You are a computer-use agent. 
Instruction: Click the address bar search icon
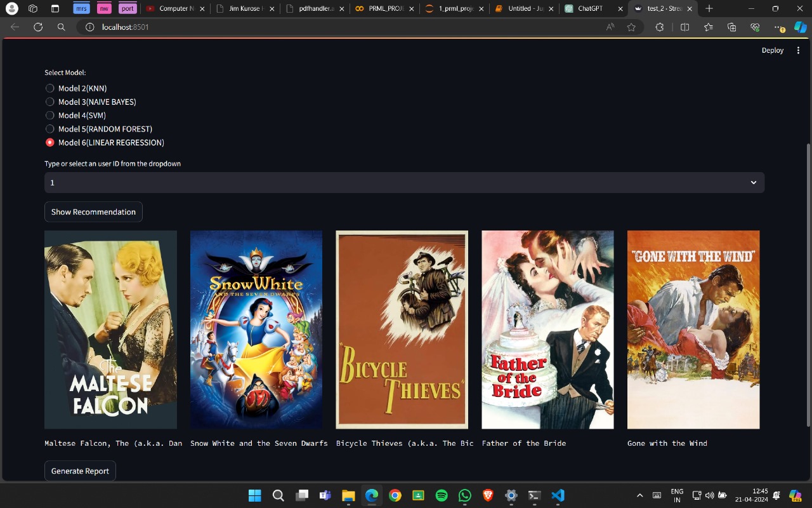pyautogui.click(x=61, y=27)
